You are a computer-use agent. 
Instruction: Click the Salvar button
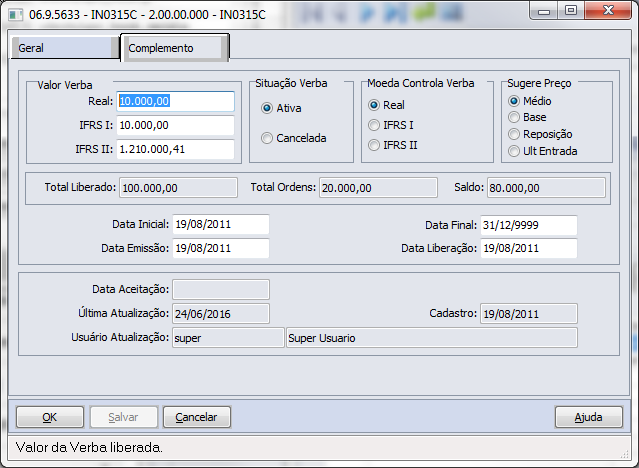click(x=123, y=417)
